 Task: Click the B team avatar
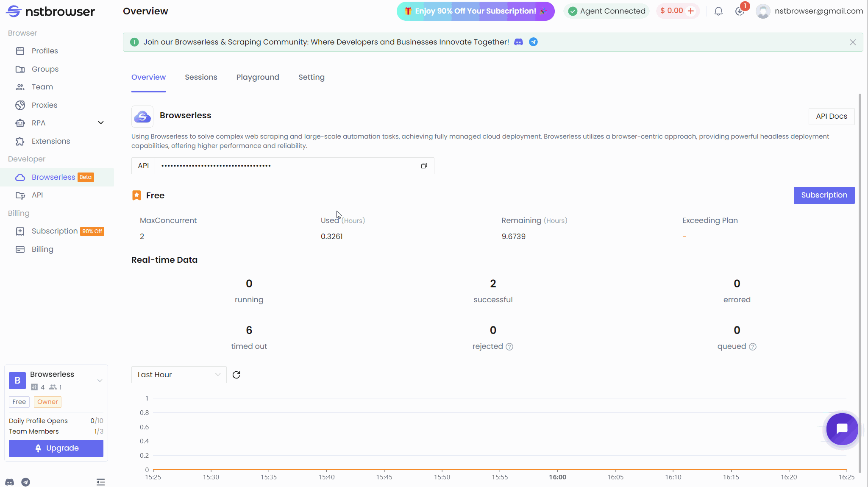coord(17,381)
